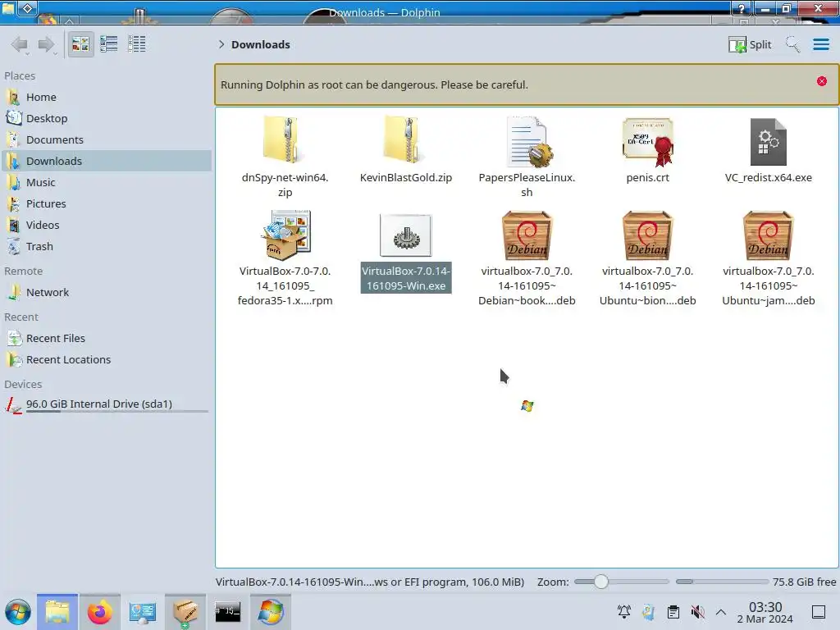Select the .crt certificate file icon

pyautogui.click(x=648, y=141)
